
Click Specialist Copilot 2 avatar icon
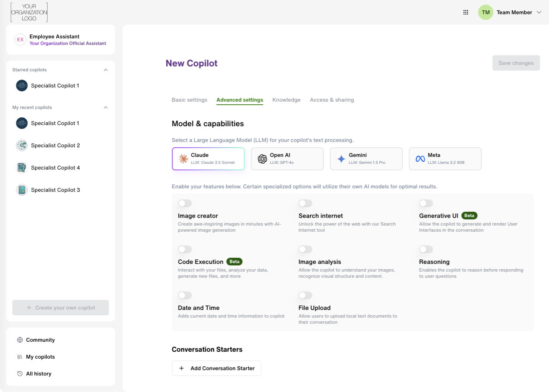tap(22, 145)
